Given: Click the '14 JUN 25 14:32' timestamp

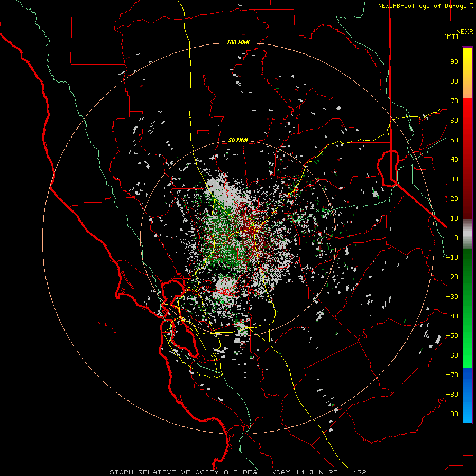Looking at the screenshot, I should [331, 472].
